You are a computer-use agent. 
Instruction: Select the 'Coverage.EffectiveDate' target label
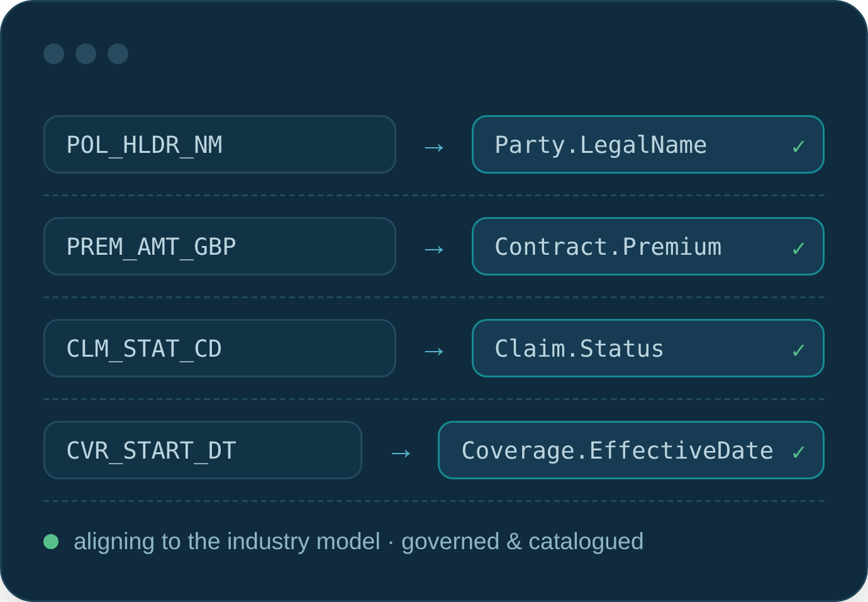pyautogui.click(x=618, y=451)
